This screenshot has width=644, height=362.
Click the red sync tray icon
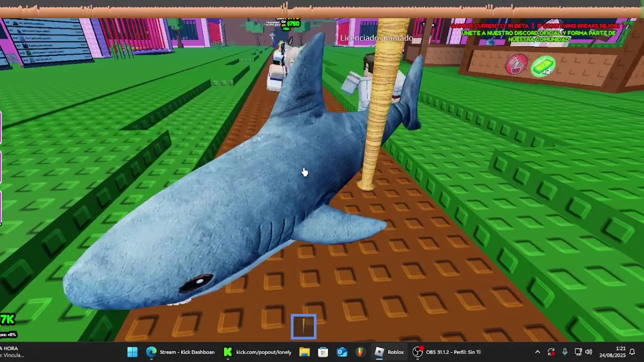pos(551,352)
